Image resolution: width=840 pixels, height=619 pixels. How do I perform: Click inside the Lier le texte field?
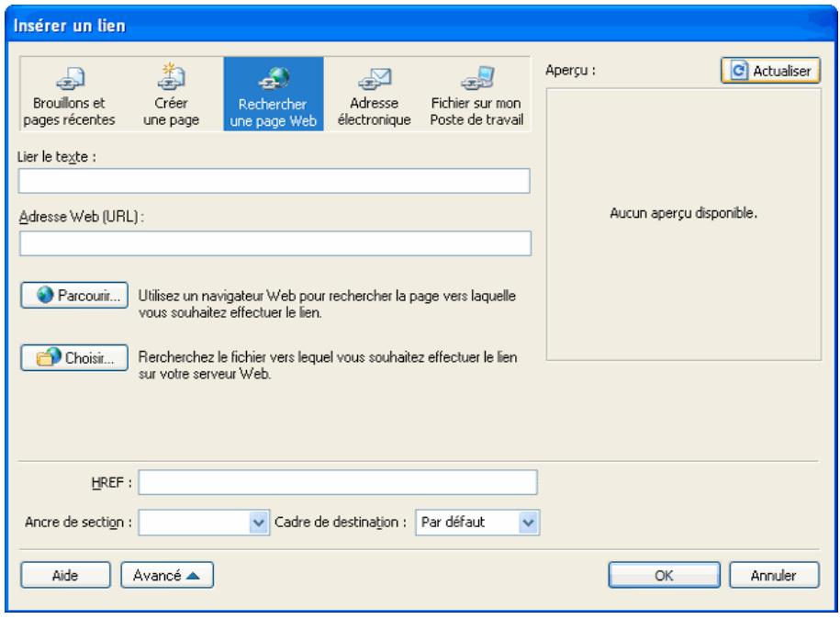275,178
